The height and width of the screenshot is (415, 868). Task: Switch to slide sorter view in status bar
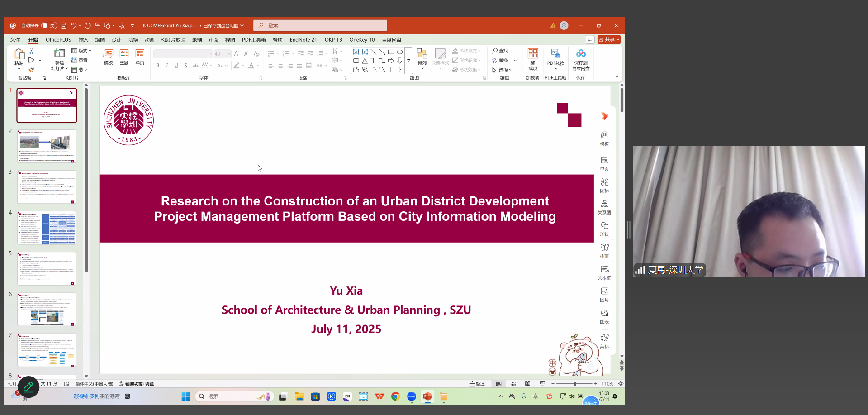pyautogui.click(x=513, y=384)
